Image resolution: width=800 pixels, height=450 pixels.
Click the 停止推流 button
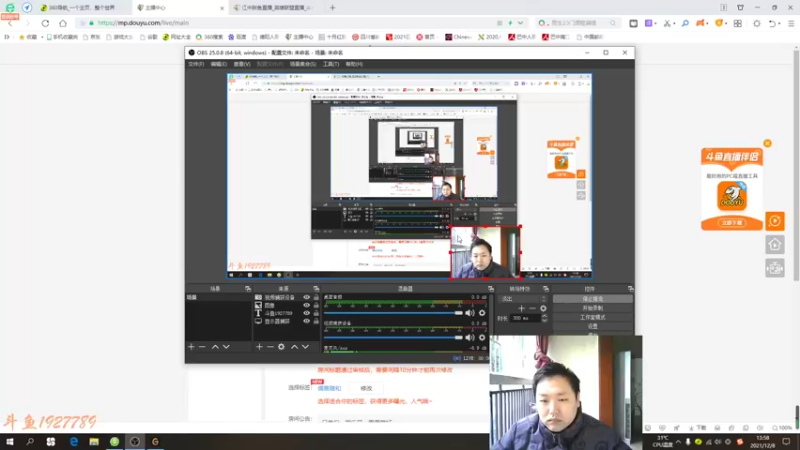click(592, 299)
